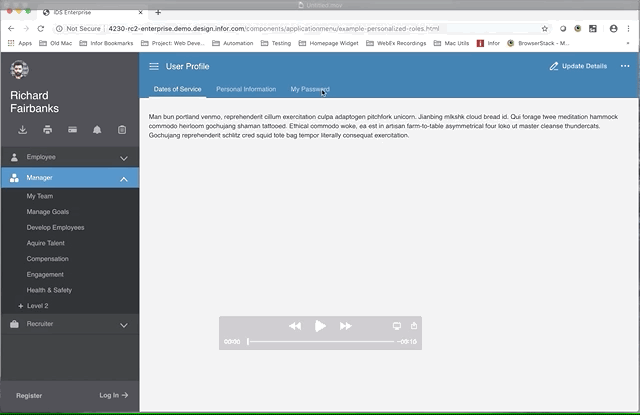Click the Log In link
Image resolution: width=640 pixels, height=415 pixels.
(x=114, y=395)
